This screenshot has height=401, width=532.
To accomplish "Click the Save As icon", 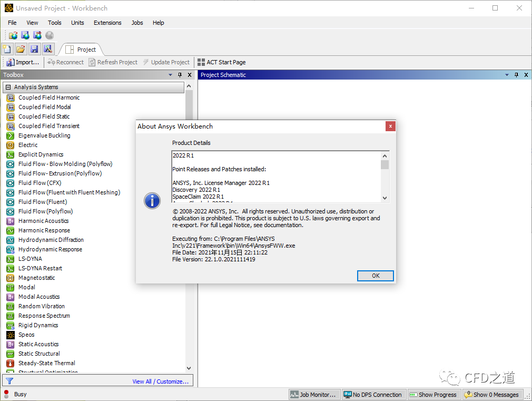I will 48,49.
